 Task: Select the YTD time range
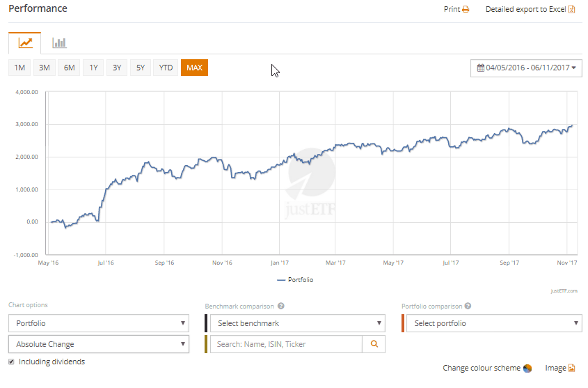[x=166, y=68]
